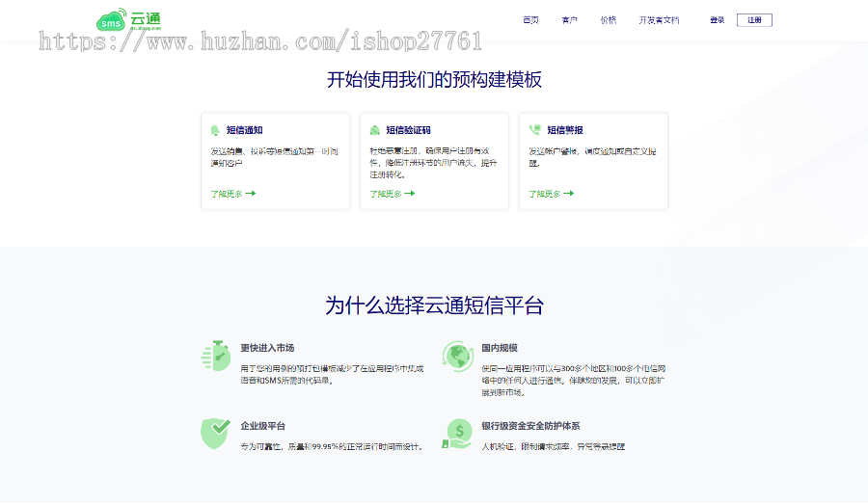Click the description starting 用于您的用例的预打包模板
This screenshot has height=504, width=868.
[332, 375]
